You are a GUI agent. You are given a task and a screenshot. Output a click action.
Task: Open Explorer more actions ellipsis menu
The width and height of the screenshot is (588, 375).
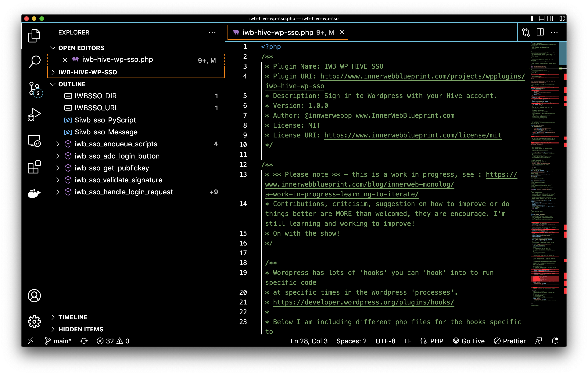pyautogui.click(x=212, y=32)
